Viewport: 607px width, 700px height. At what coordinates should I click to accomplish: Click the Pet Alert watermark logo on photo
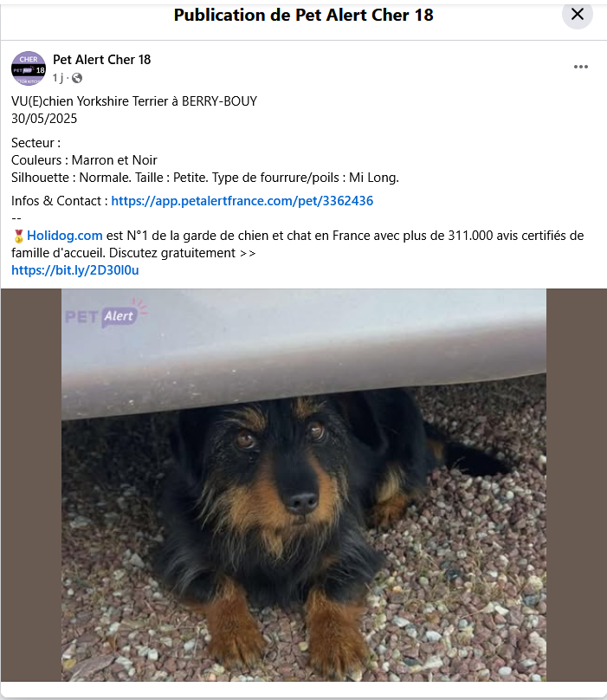[107, 314]
